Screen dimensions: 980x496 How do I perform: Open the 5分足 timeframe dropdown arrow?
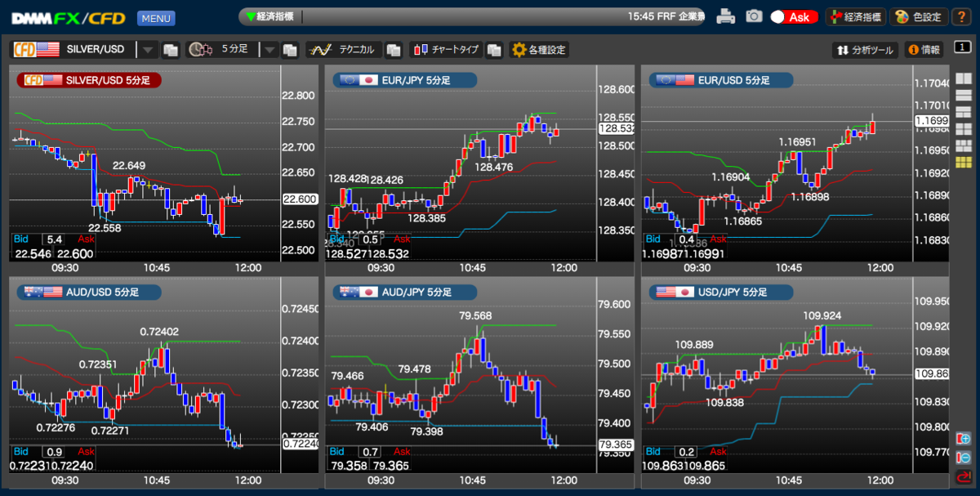pyautogui.click(x=269, y=50)
